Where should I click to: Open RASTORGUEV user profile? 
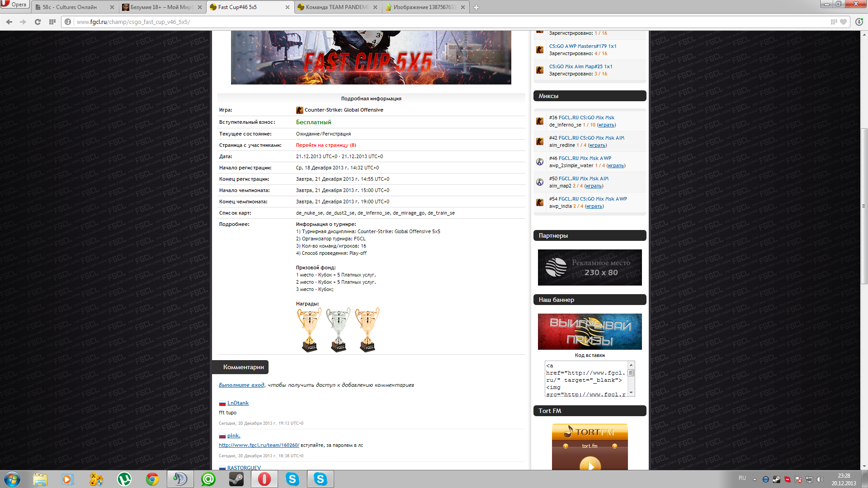(x=244, y=468)
